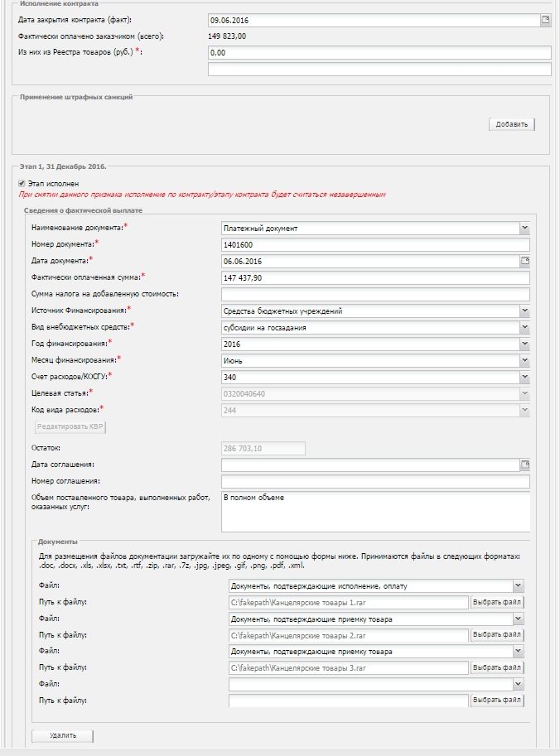The height and width of the screenshot is (756, 560).
Task: Open file type dropdown above 'Канцелярские товары 2.rar'
Action: [518, 619]
